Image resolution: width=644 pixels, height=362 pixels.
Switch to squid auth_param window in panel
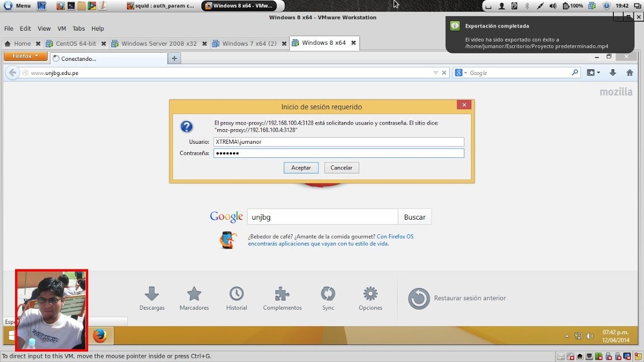pos(160,6)
